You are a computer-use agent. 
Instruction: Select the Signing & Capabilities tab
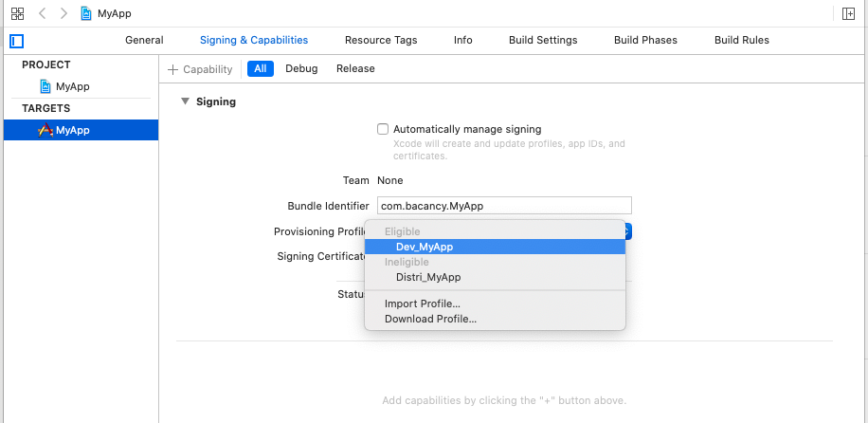point(254,40)
